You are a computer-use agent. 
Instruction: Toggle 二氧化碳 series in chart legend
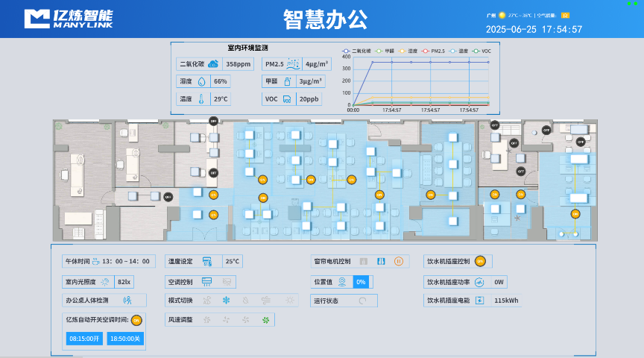(356, 51)
